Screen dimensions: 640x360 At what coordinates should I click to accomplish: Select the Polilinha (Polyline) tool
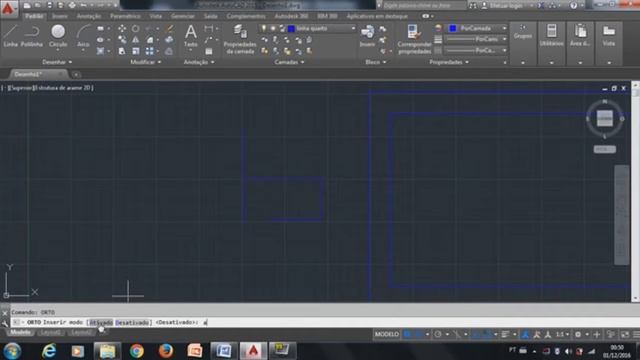click(x=32, y=36)
